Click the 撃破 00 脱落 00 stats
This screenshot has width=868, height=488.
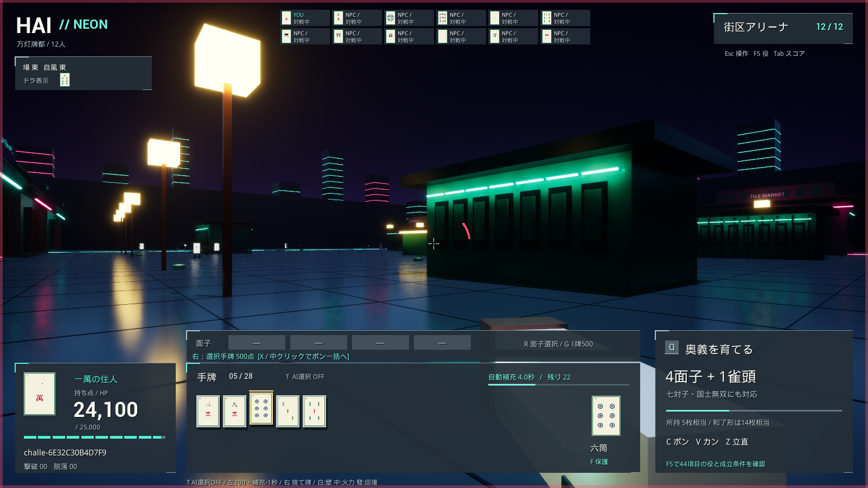[50, 466]
